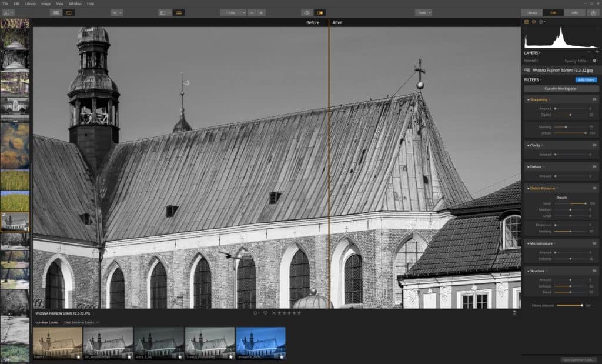Toggle the Before/After compare switch
This screenshot has height=364, width=602.
click(321, 12)
